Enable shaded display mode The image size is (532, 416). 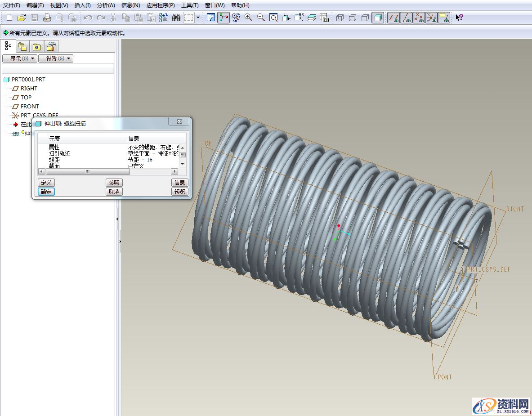[378, 18]
